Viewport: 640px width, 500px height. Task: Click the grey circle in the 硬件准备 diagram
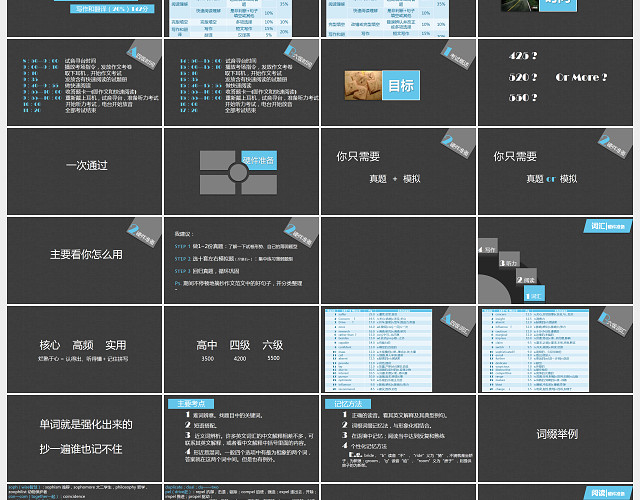[238, 172]
